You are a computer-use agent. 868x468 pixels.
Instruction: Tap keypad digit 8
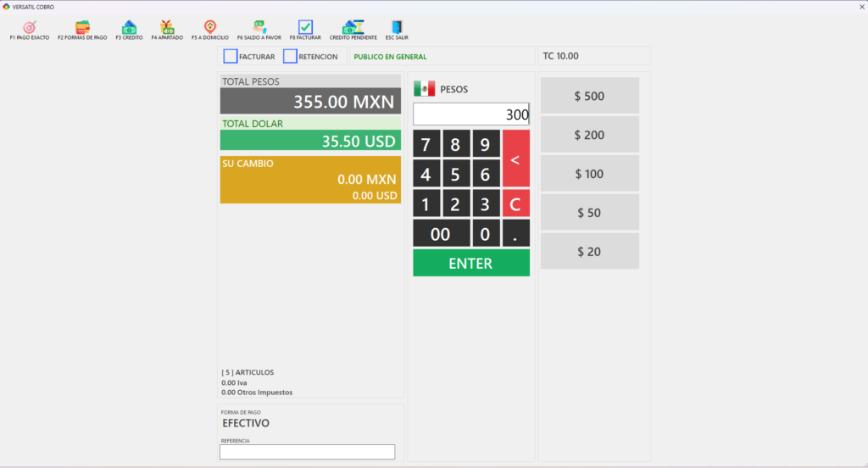tap(456, 144)
